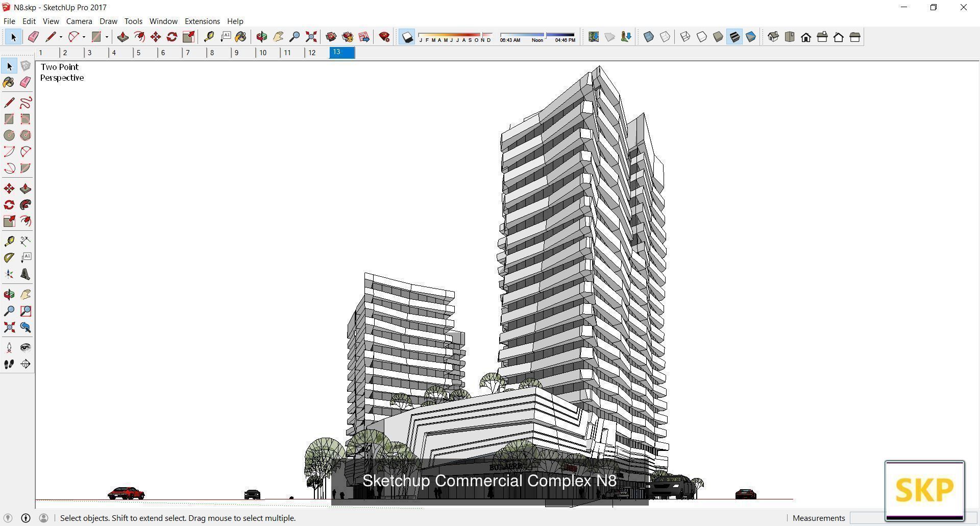Toggle Back Edges style

point(665,37)
